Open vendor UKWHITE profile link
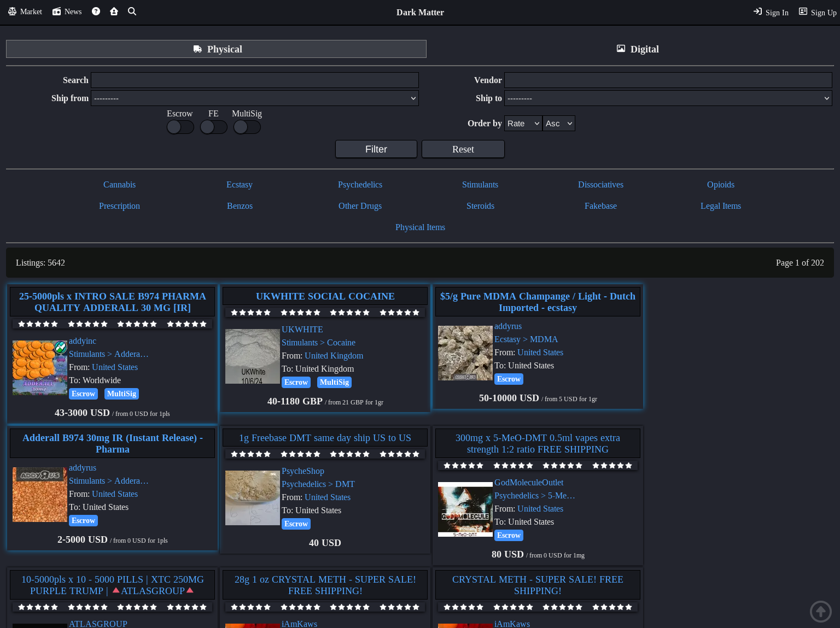840x628 pixels. pyautogui.click(x=302, y=330)
